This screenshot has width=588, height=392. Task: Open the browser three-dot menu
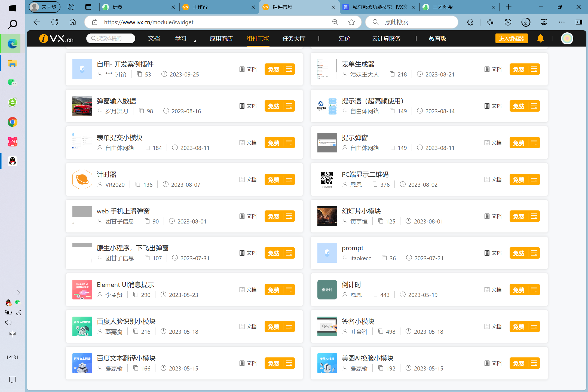562,22
